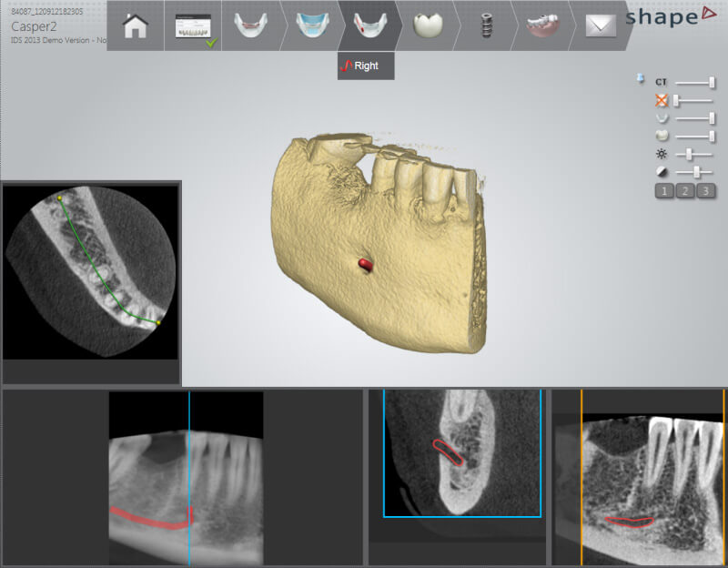Click the top yellow point on panoramic curve
The image size is (728, 568).
[59, 198]
